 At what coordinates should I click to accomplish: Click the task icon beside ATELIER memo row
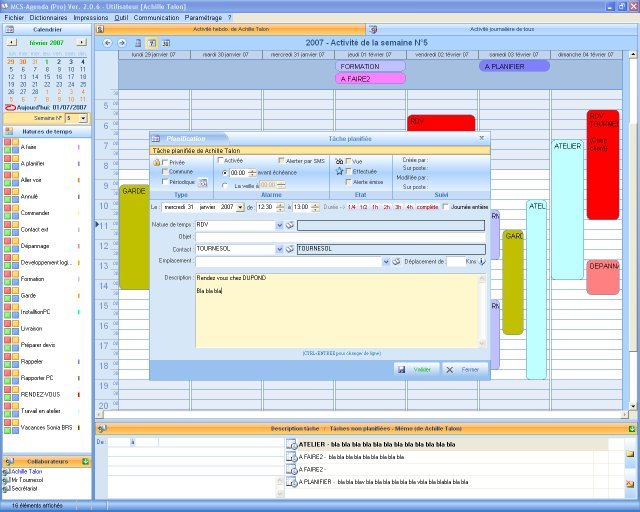pyautogui.click(x=291, y=444)
